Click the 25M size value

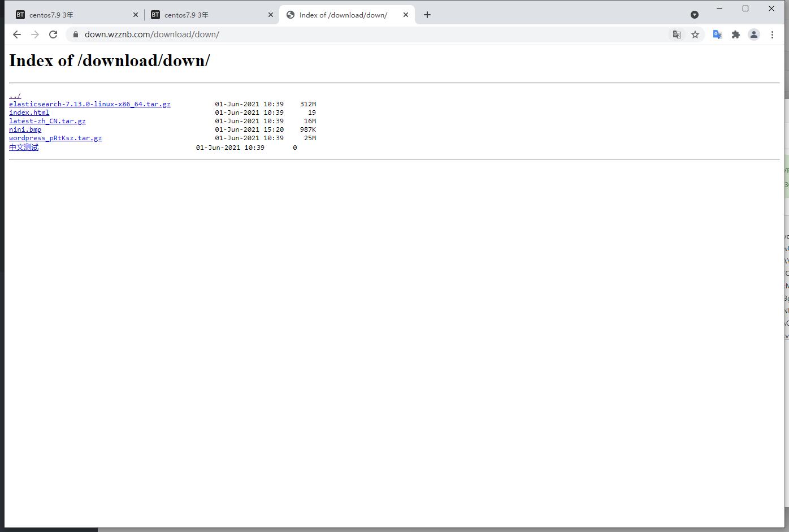pyautogui.click(x=310, y=138)
